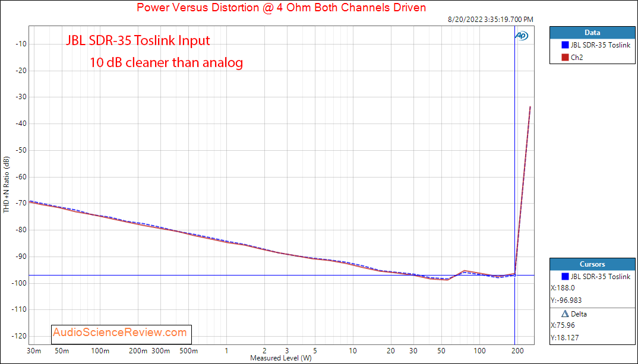Click the 'Measured Level (W)' axis label
This screenshot has width=638, height=364.
(281, 358)
